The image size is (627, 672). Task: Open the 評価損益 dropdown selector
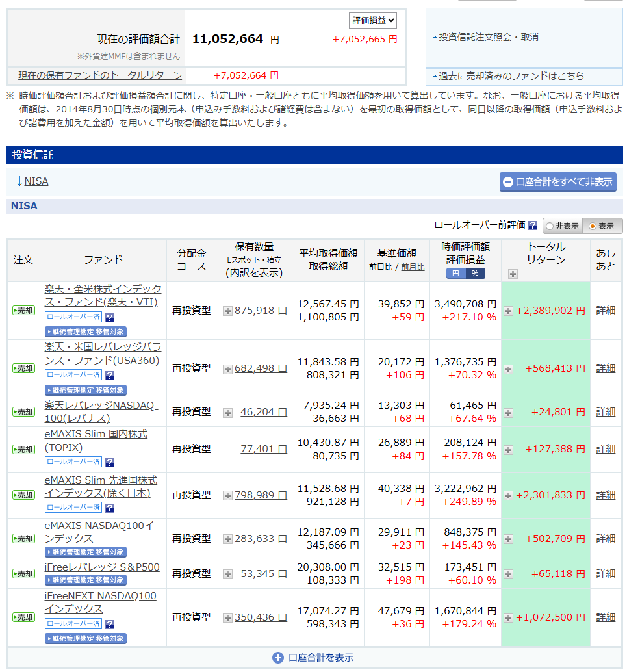(372, 20)
